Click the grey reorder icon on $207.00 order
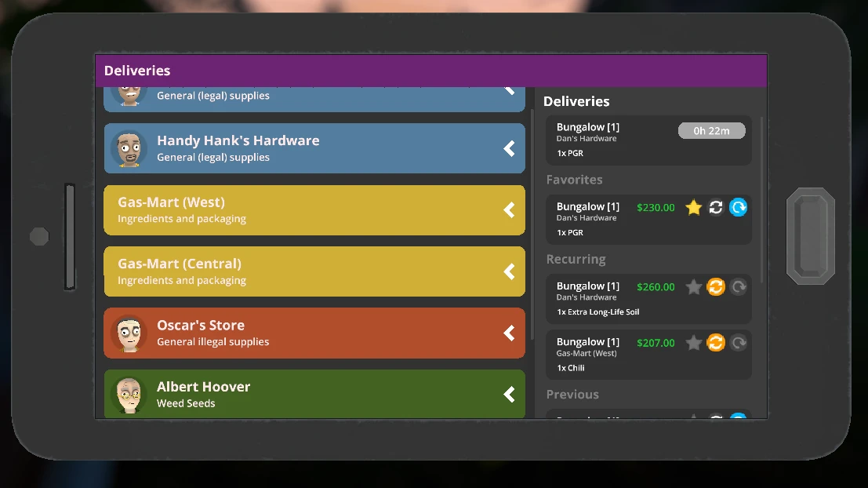The height and width of the screenshot is (488, 868). [x=739, y=343]
